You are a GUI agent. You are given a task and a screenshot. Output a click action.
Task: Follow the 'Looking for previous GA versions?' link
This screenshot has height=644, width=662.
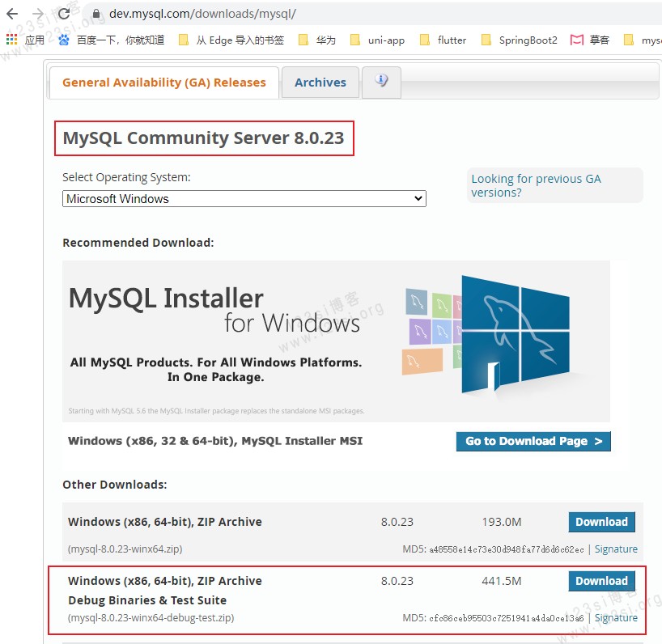[x=536, y=185]
